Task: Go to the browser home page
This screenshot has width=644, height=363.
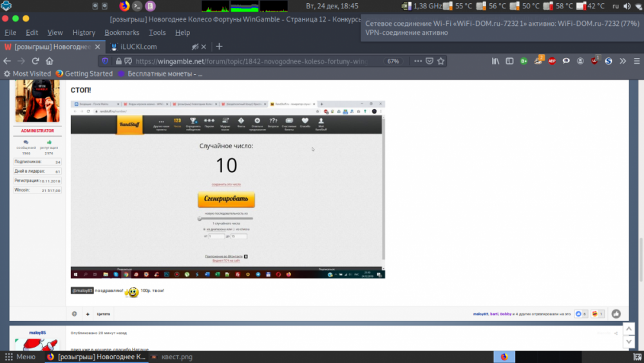Action: 50,61
